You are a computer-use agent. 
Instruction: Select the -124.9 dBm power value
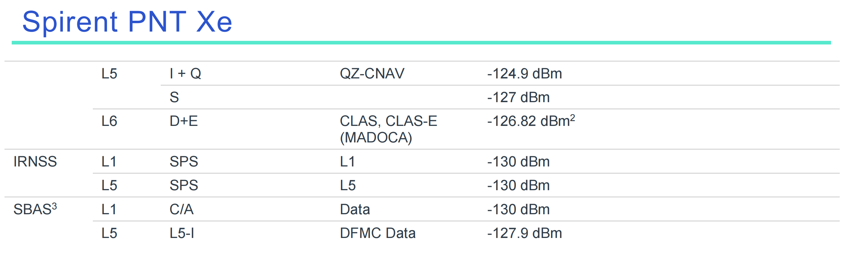pyautogui.click(x=524, y=73)
